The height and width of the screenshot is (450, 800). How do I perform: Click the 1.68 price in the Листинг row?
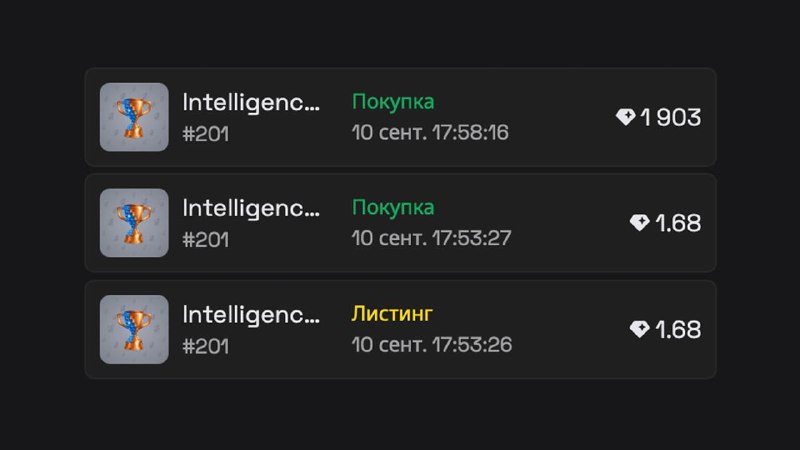pos(678,329)
